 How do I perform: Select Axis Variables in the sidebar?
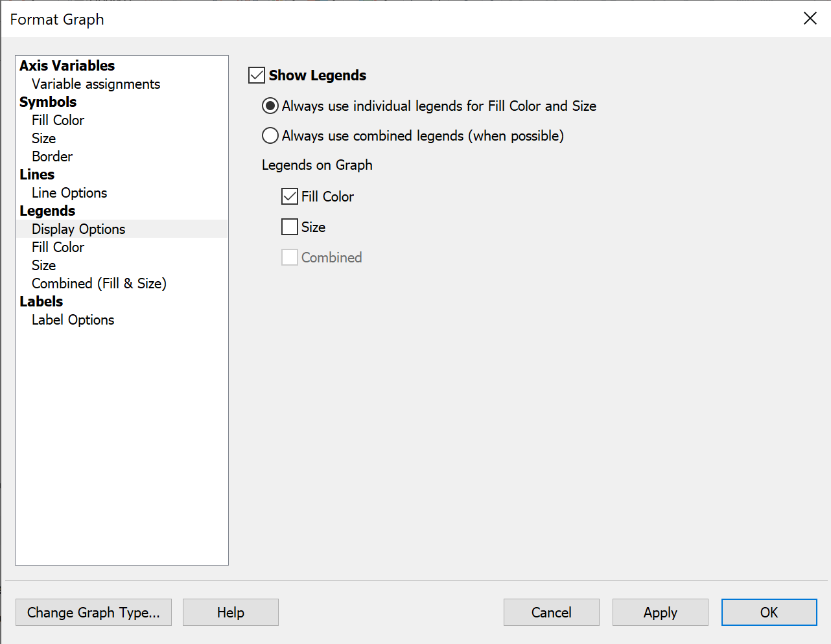point(67,65)
